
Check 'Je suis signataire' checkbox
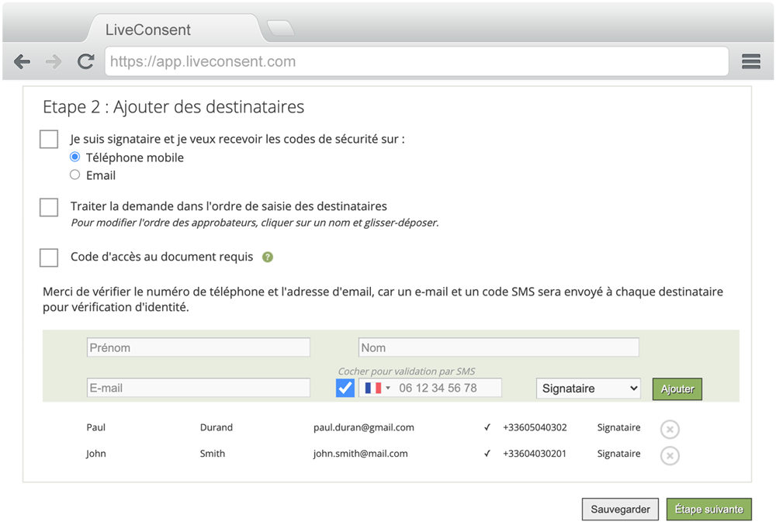(x=49, y=140)
